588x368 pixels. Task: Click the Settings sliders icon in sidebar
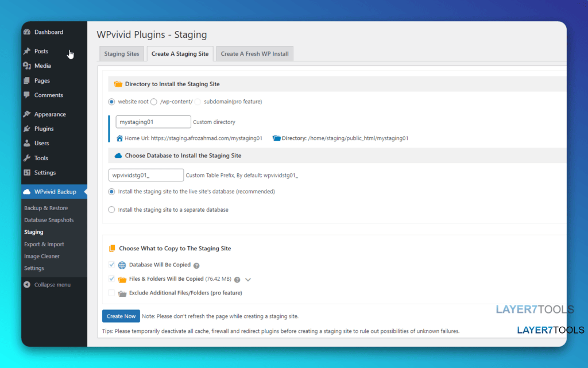coord(27,172)
